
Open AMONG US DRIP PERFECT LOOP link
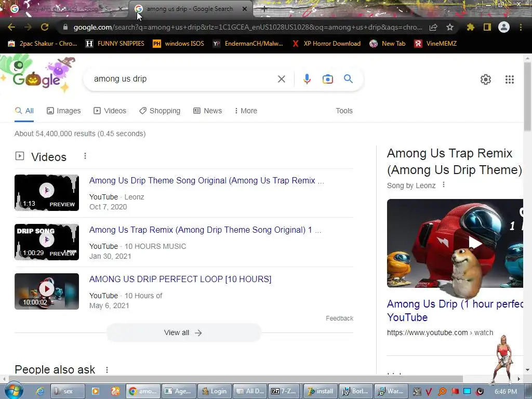click(180, 279)
